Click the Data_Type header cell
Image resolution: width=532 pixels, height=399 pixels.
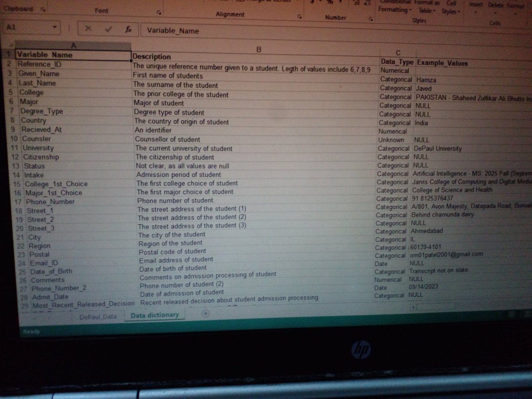(397, 62)
